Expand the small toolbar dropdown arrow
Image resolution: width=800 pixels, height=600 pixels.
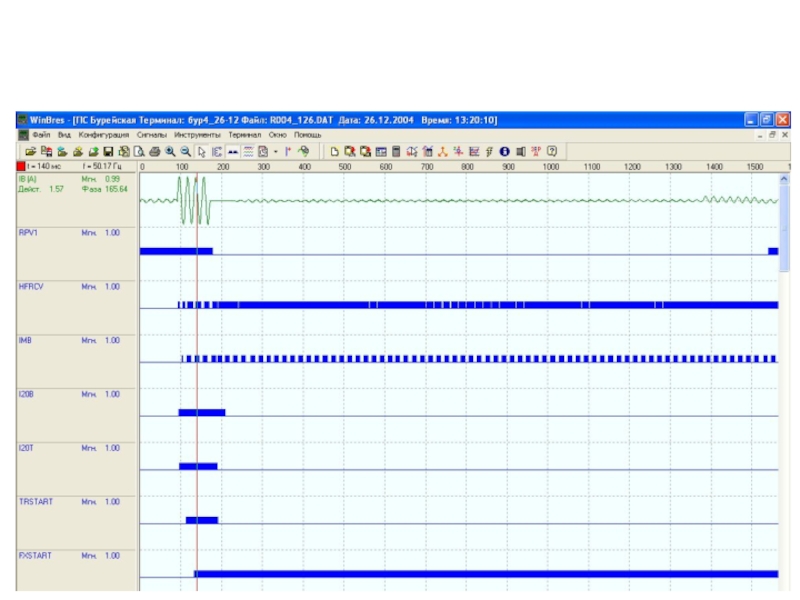(x=275, y=151)
